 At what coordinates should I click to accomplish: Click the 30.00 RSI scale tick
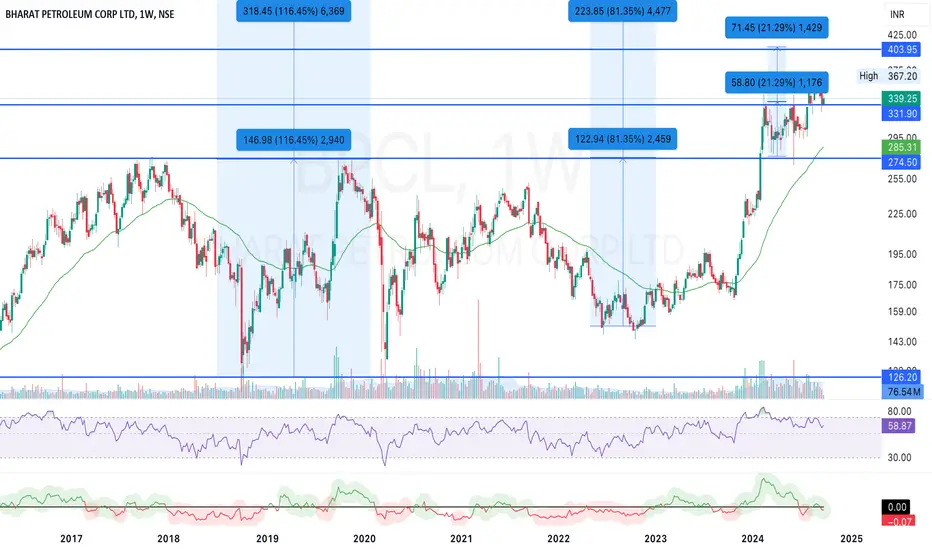click(899, 458)
